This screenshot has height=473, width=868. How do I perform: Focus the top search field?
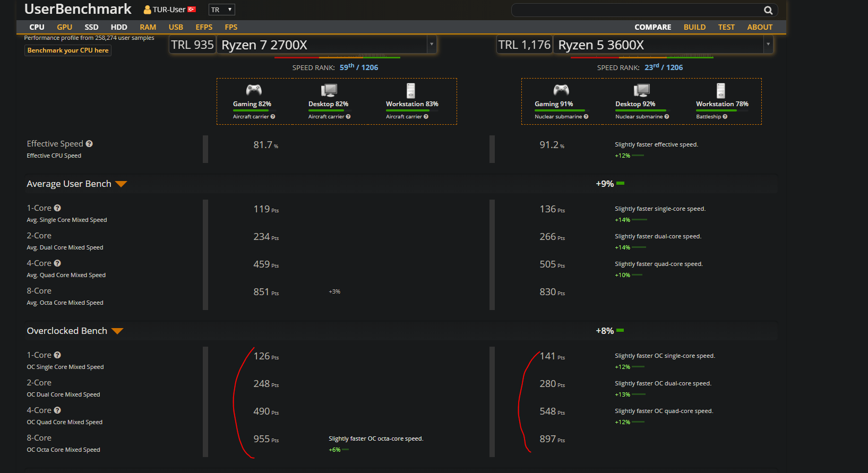644,10
